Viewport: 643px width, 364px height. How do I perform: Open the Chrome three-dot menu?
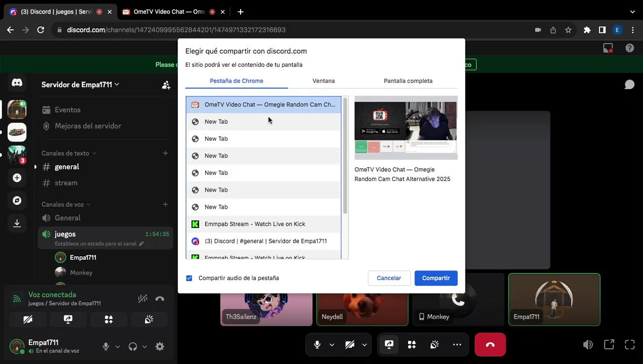point(633,30)
